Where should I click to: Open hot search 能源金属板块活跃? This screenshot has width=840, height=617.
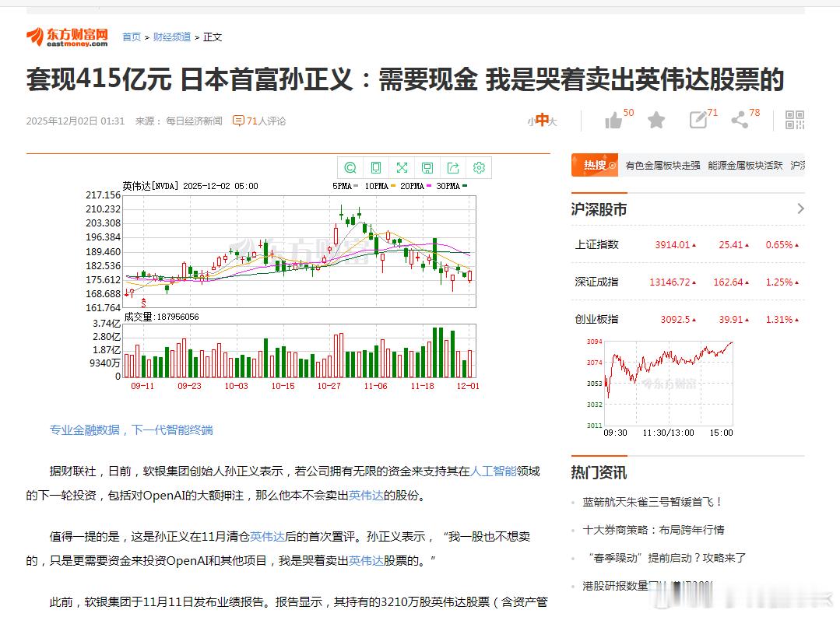tap(745, 166)
